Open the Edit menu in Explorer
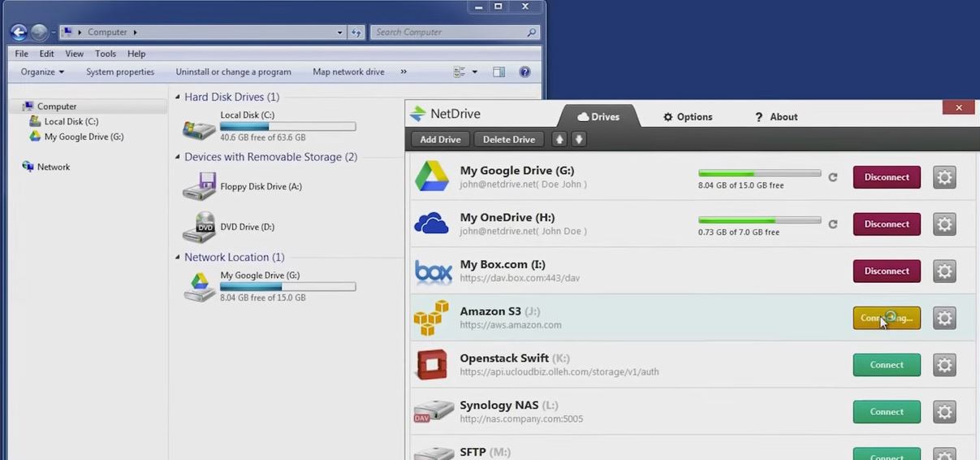Screen dimensions: 980x460 point(46,54)
